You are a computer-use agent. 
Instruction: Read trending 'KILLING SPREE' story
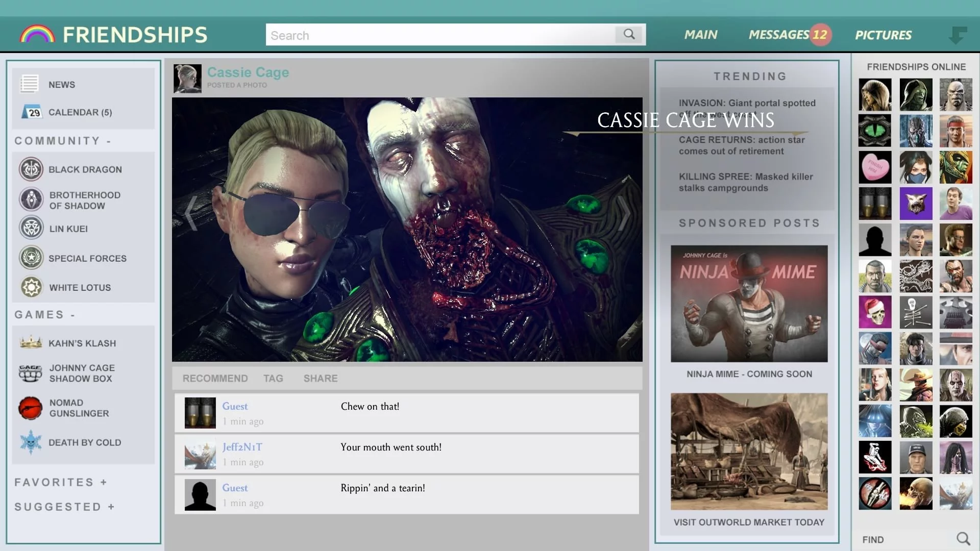(x=746, y=182)
